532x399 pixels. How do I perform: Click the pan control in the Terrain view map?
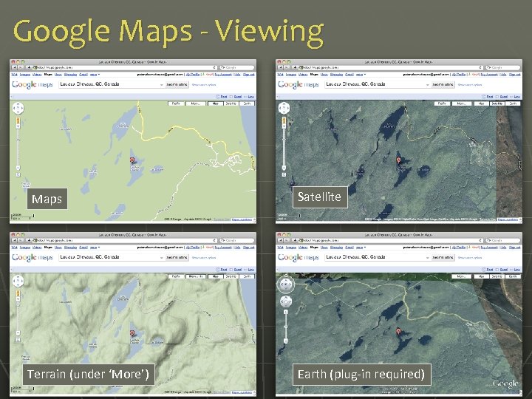coord(18,281)
